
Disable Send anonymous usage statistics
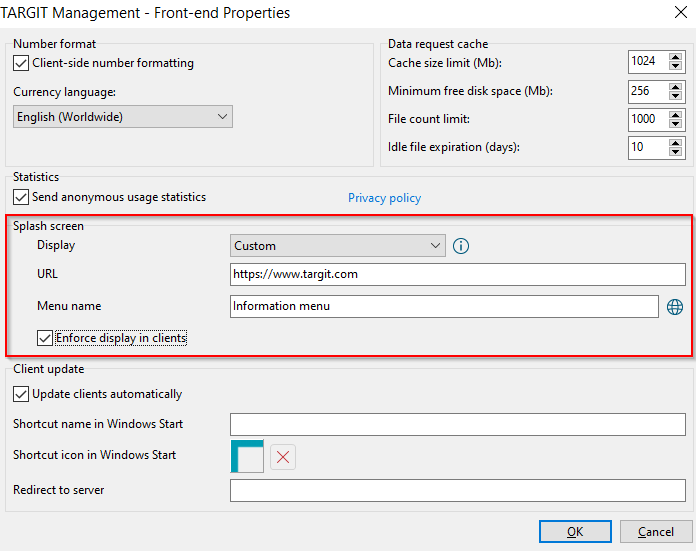[x=21, y=197]
